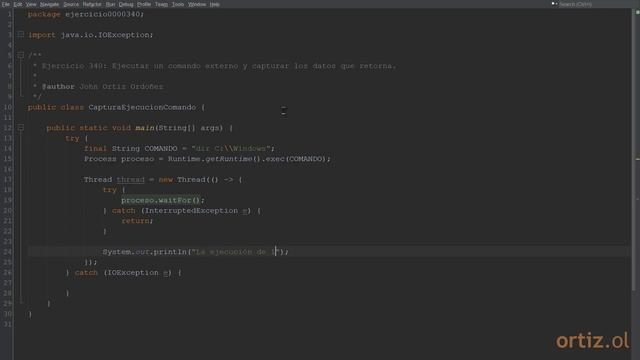640x360 pixels.
Task: Open the Profile menu
Action: (144, 4)
